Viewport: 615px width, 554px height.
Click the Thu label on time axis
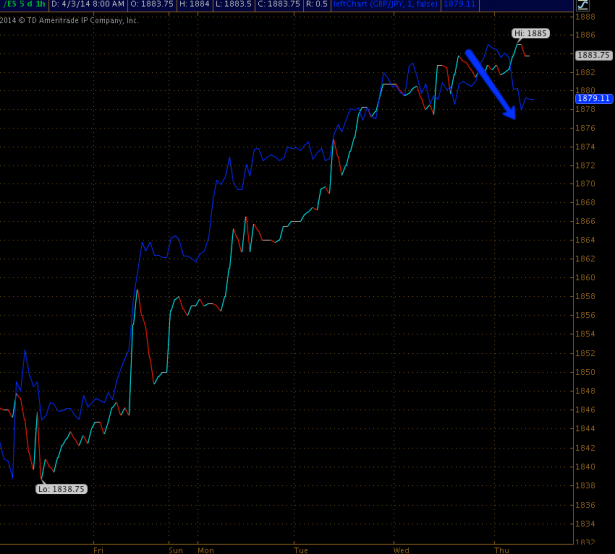(x=502, y=550)
